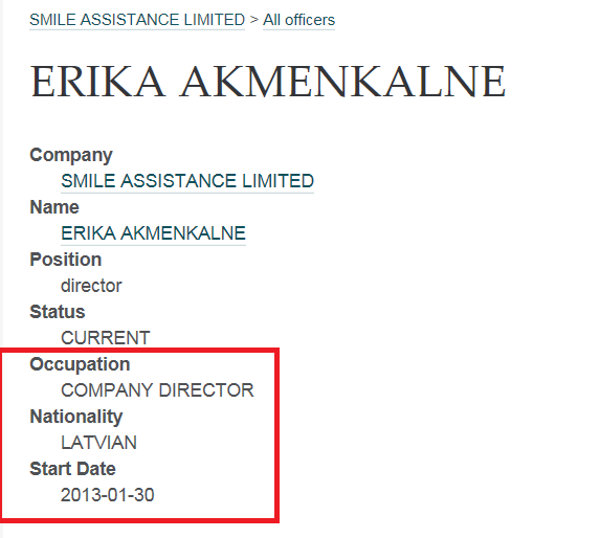Click the LATVIAN nationality value
The image size is (600, 538).
[99, 442]
